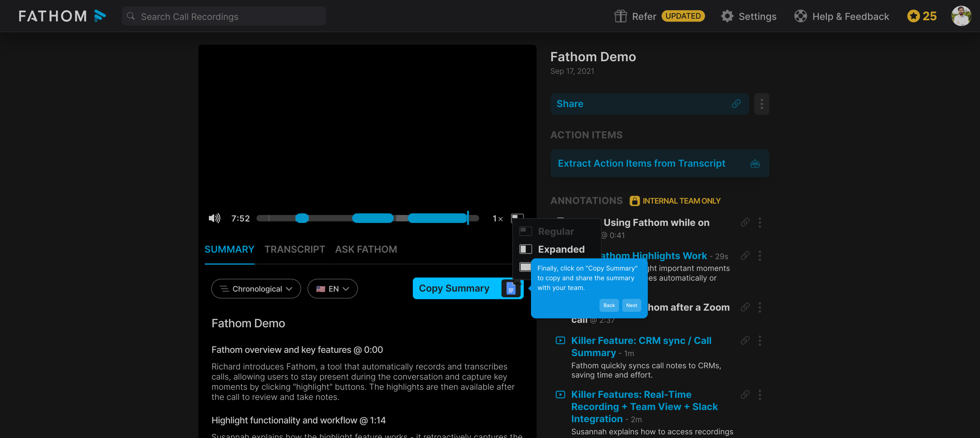
Task: Open the user profile avatar
Action: (x=961, y=16)
